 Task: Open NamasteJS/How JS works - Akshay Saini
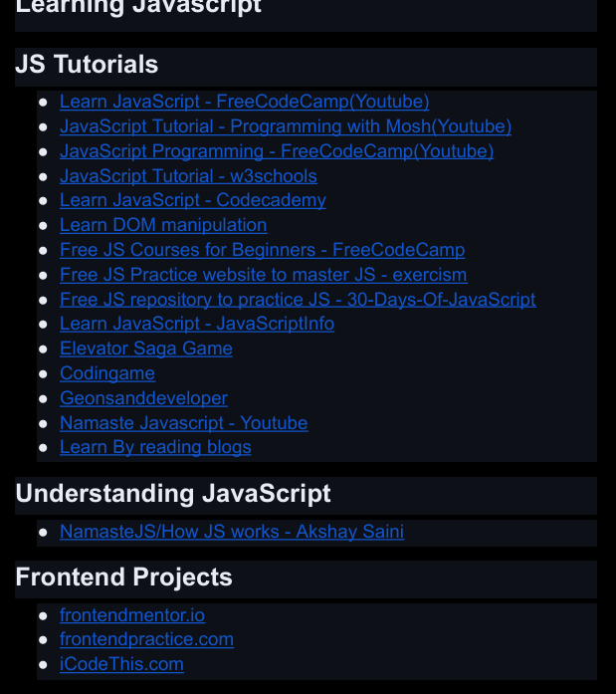[231, 532]
